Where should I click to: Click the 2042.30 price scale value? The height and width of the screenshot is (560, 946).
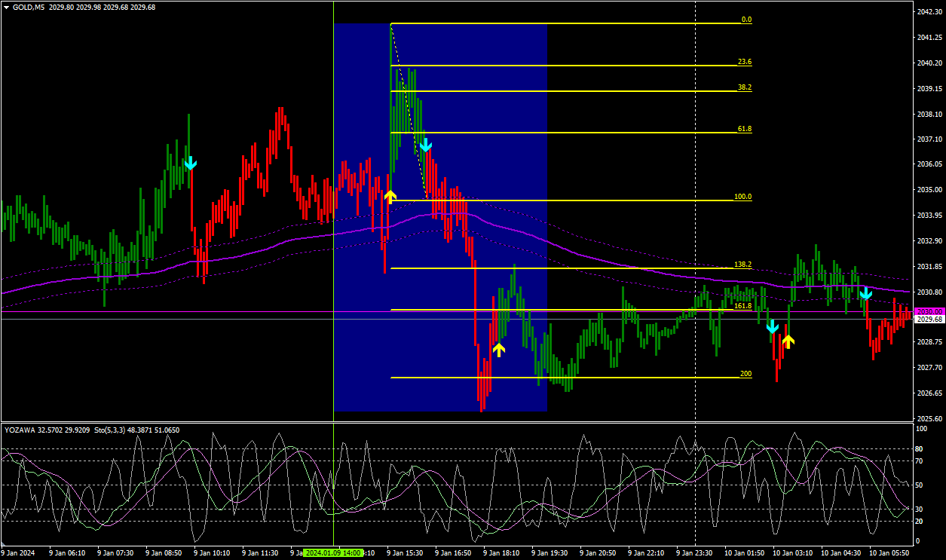929,12
